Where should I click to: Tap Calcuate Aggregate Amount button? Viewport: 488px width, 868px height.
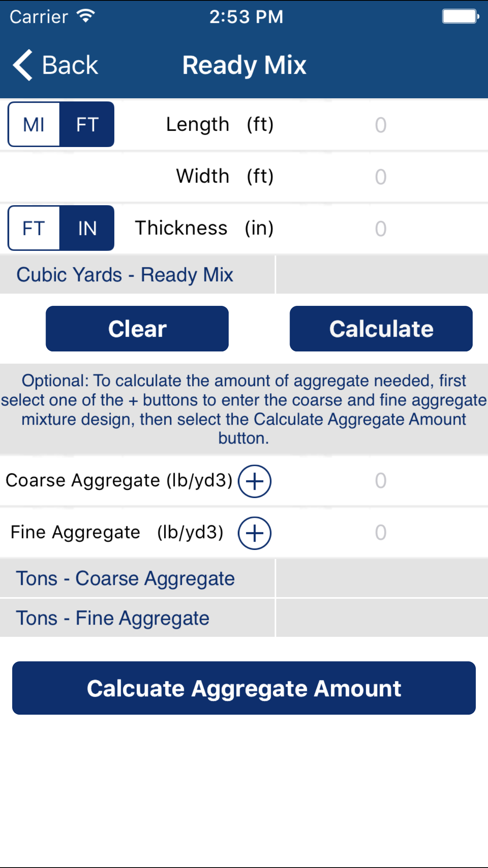coord(244,688)
